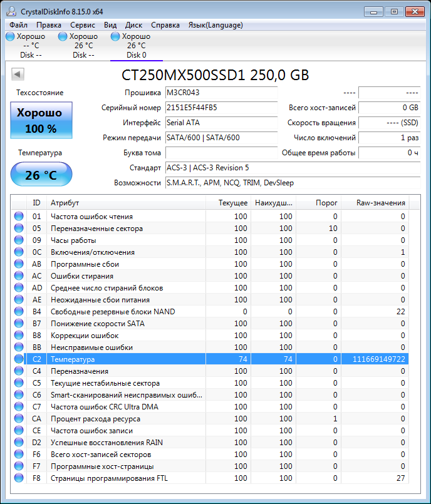431x504 pixels.
Task: Click the Интерфейс field Serial ATA
Action: [x=221, y=123]
